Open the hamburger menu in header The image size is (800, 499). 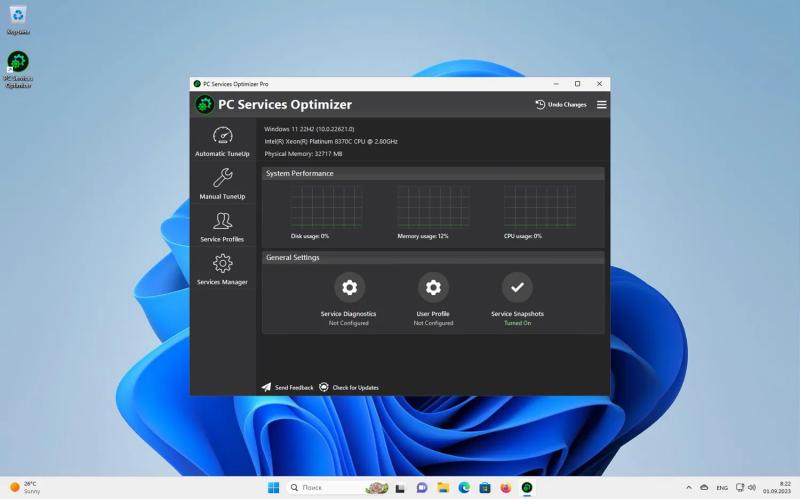(602, 105)
